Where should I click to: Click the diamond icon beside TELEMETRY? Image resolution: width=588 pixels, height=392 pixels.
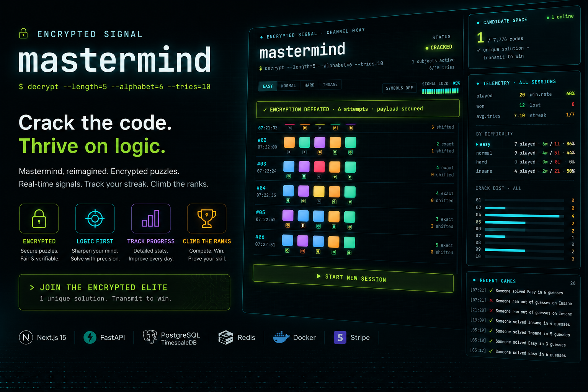click(478, 83)
